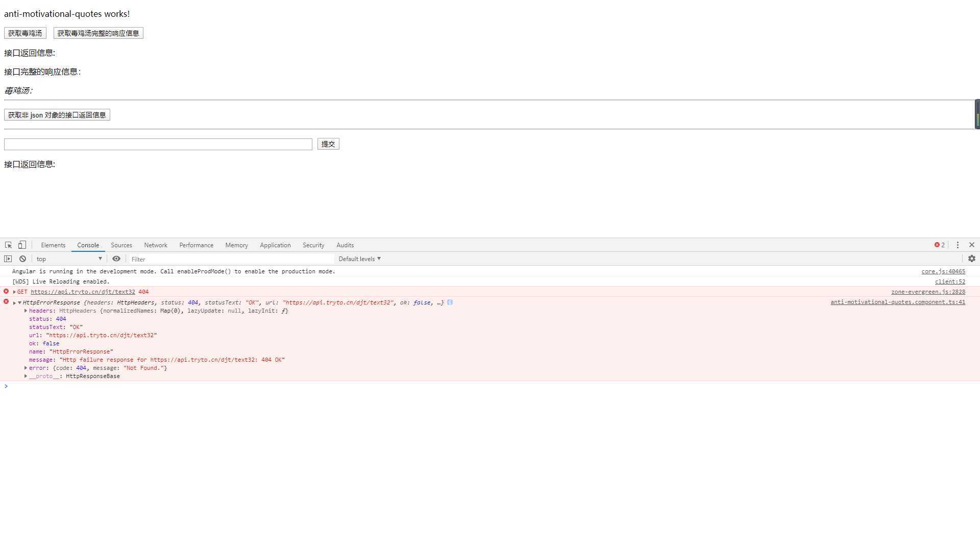Toggle the device toolbar icon
Image resolution: width=980 pixels, height=540 pixels.
tap(22, 245)
